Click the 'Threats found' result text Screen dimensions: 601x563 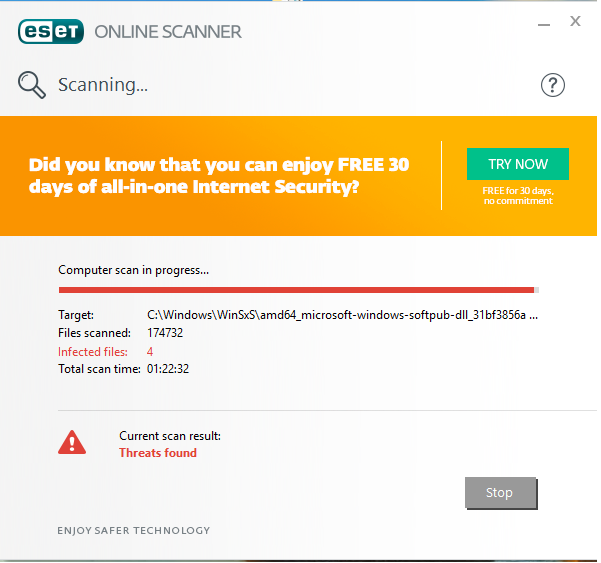pos(158,453)
